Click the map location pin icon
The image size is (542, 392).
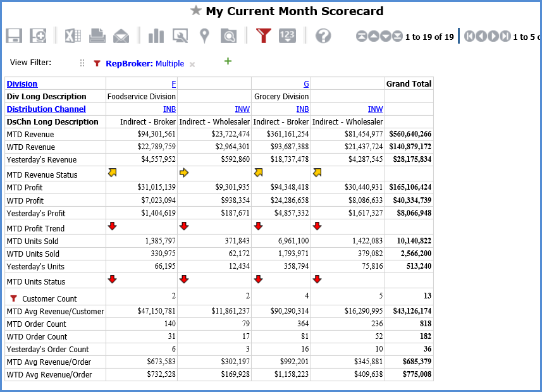click(204, 36)
